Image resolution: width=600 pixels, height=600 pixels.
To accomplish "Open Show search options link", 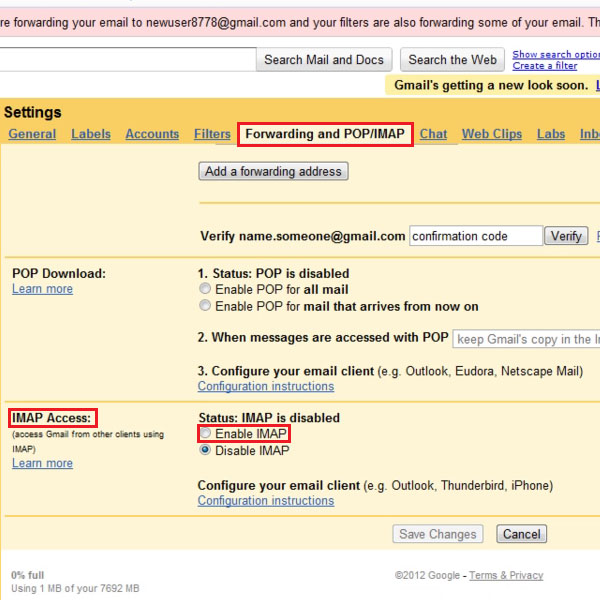I will coord(556,54).
